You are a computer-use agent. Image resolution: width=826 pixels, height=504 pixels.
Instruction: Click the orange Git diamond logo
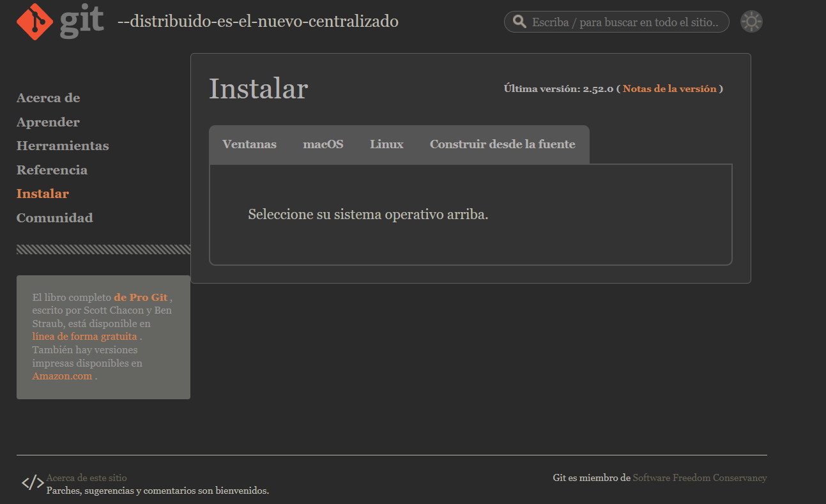click(x=34, y=22)
